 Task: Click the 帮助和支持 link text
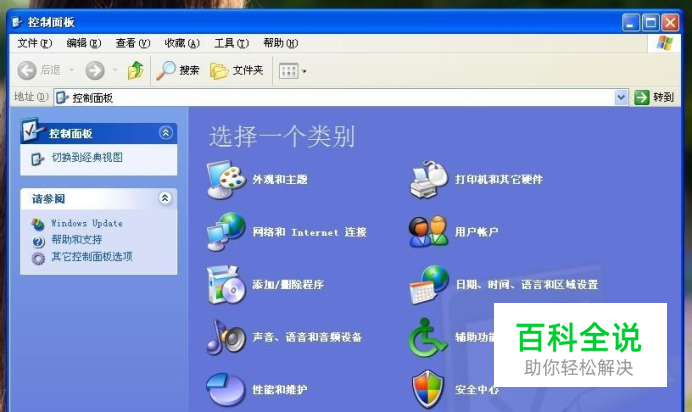point(76,240)
